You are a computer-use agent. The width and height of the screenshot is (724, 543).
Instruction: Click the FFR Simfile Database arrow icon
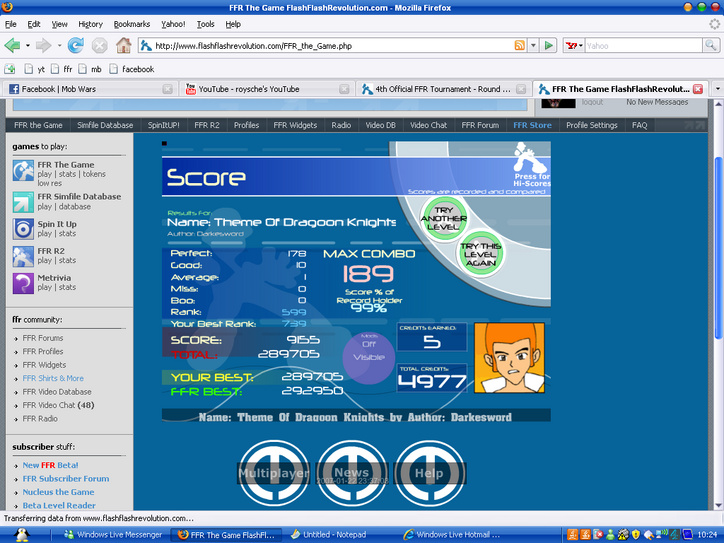23,202
